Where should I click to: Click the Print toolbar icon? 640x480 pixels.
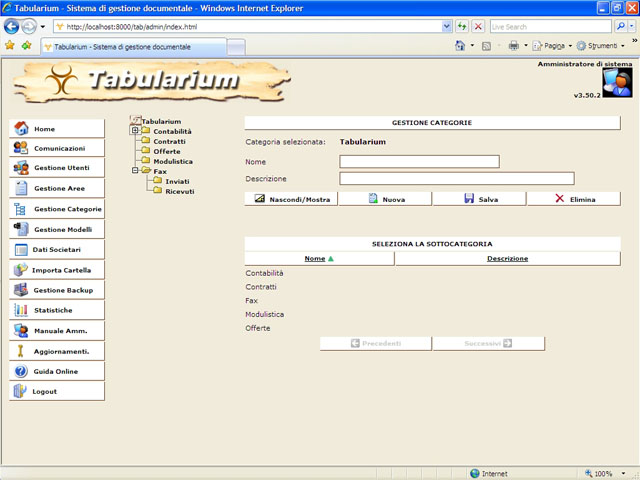click(513, 45)
